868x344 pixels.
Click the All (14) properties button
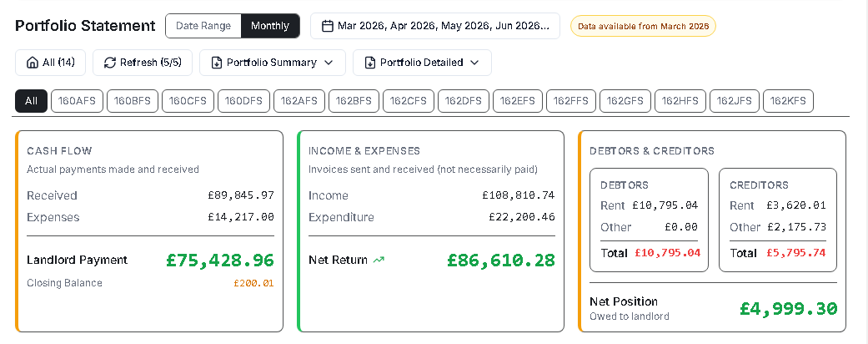(x=50, y=63)
